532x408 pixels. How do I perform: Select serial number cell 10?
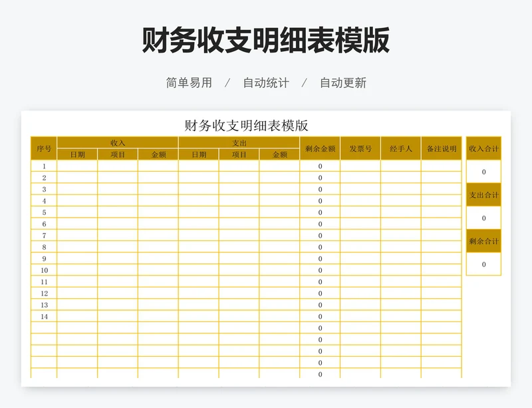(x=44, y=270)
